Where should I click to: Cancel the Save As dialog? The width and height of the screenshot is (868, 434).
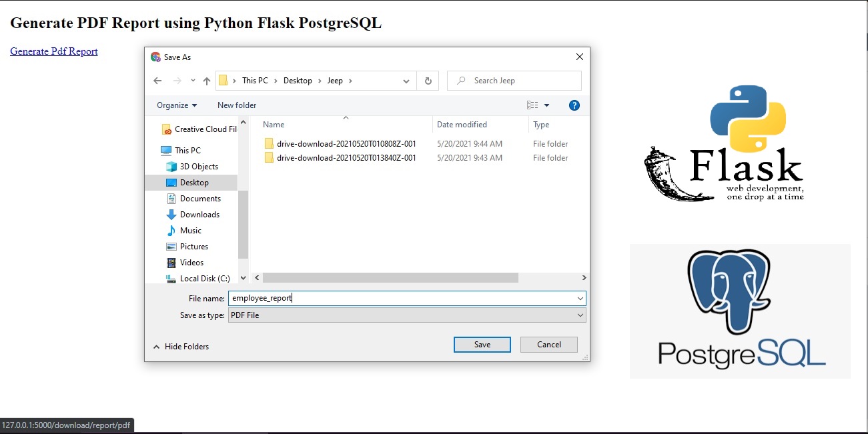[548, 344]
